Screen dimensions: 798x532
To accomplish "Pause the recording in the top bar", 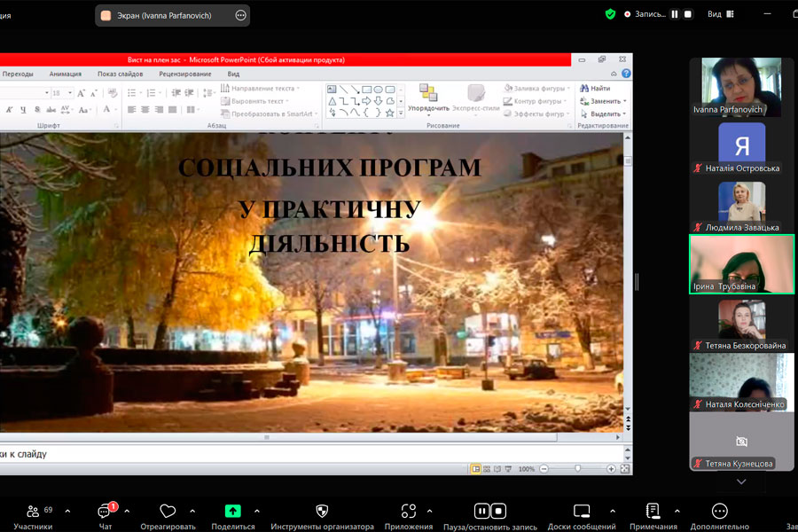I will [x=675, y=14].
